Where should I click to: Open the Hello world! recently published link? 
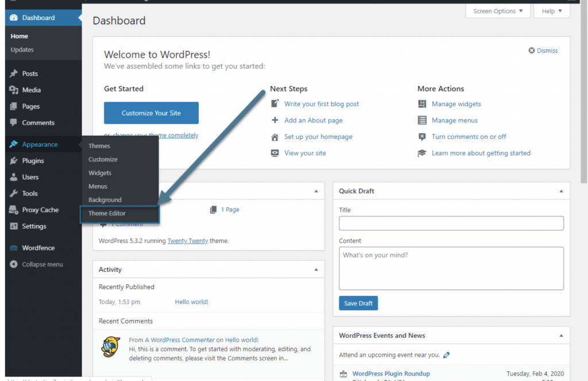coord(191,302)
